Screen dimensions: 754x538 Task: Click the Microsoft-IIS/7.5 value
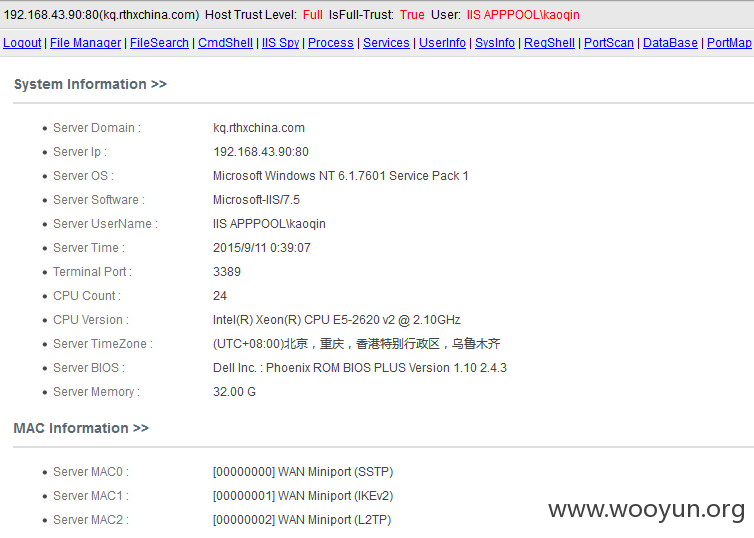click(256, 200)
